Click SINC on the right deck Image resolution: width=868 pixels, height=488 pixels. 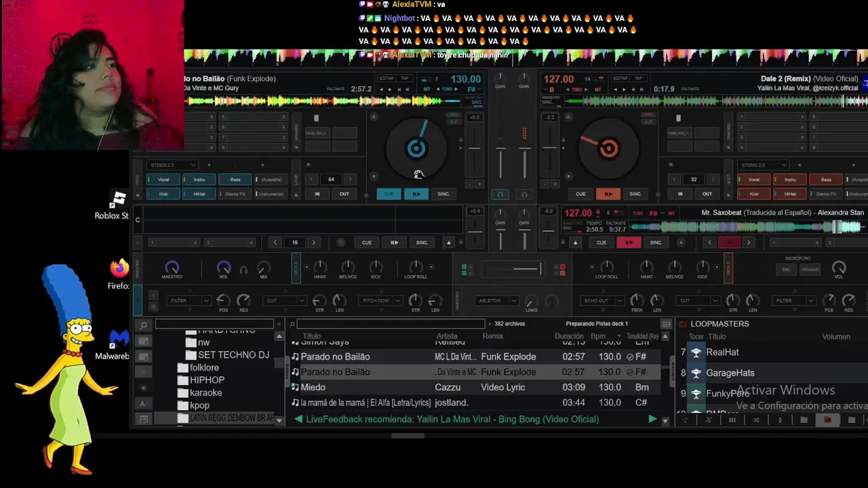[x=635, y=194]
